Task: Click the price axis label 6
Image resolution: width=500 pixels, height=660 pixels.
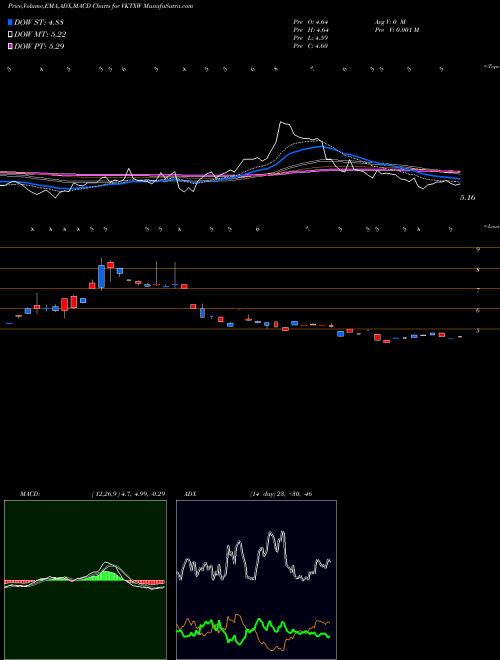Action: (x=478, y=311)
